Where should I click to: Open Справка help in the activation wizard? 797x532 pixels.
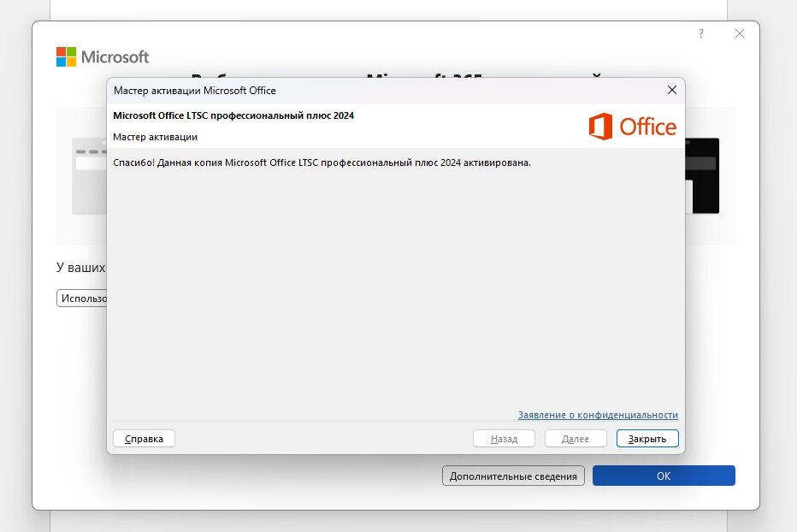[144, 439]
